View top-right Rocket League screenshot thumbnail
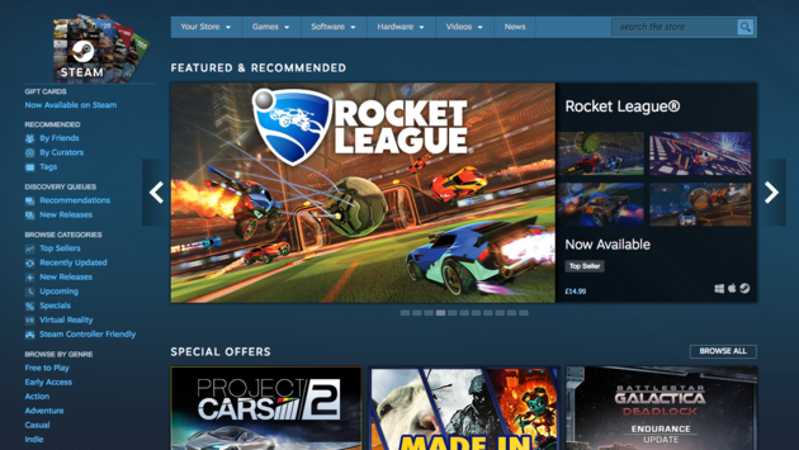This screenshot has height=450, width=799. [x=700, y=153]
